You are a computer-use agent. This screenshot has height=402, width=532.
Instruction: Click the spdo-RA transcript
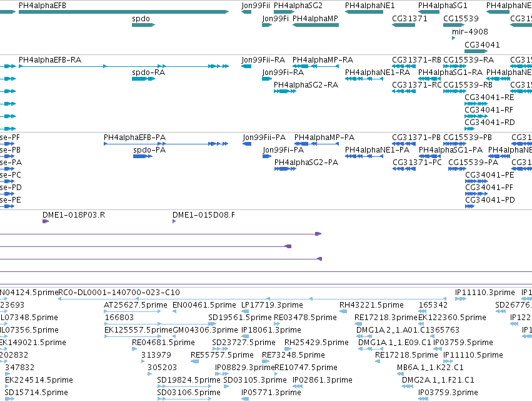click(144, 79)
